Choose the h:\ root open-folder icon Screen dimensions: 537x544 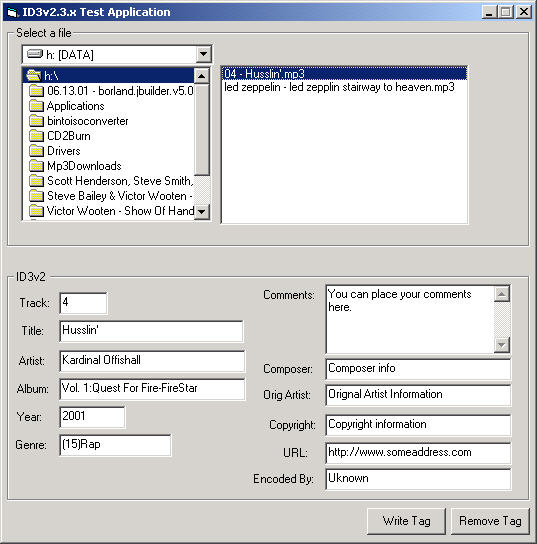coord(34,75)
